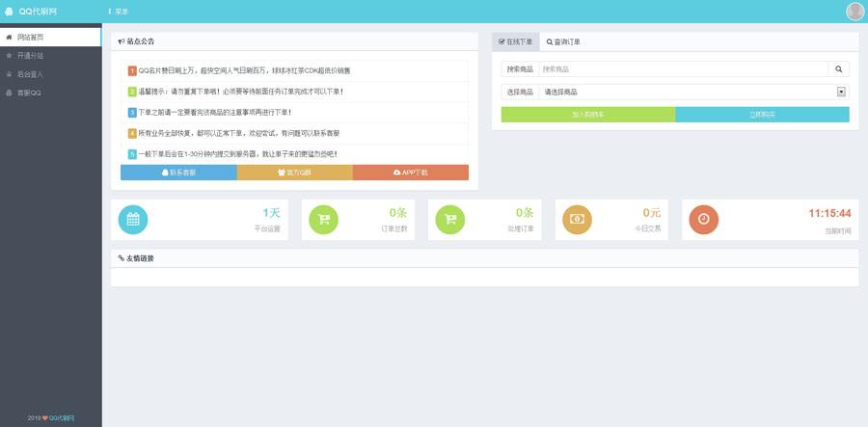
Task: Toggle the 菜单 sidebar menu in header
Action: [118, 12]
